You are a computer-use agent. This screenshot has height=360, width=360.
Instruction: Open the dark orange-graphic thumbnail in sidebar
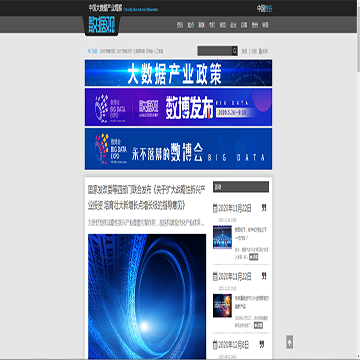(x=222, y=305)
